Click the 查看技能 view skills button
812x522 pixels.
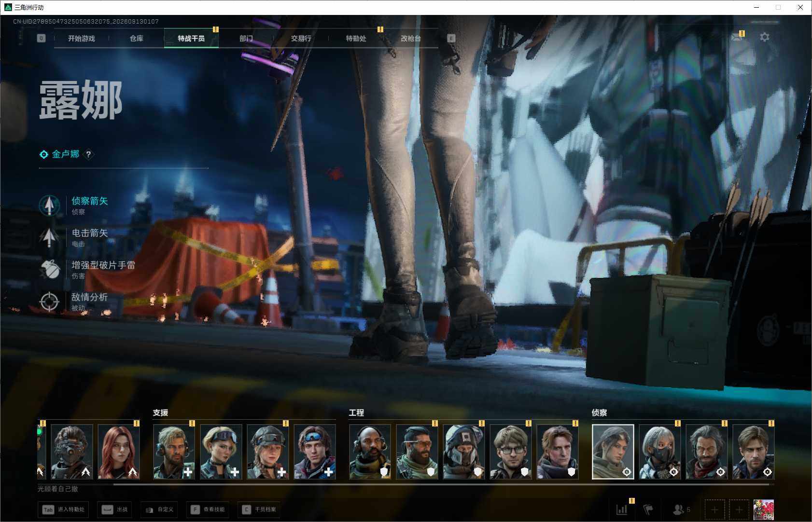pyautogui.click(x=208, y=509)
